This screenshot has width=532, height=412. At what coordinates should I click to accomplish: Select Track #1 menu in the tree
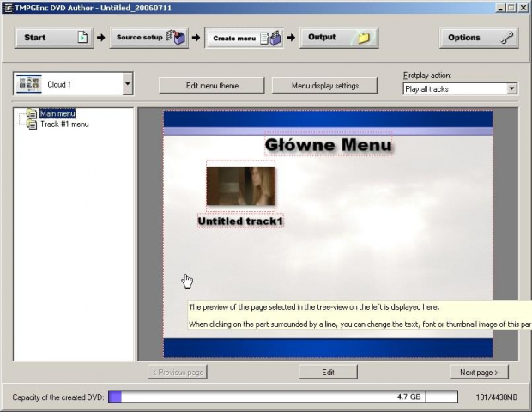click(x=64, y=124)
